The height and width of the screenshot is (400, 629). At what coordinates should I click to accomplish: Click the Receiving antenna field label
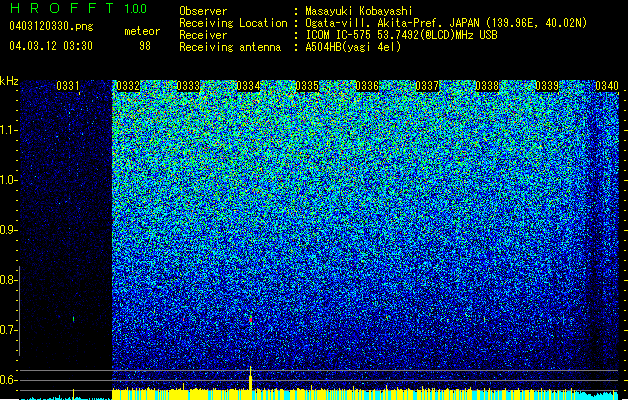230,47
